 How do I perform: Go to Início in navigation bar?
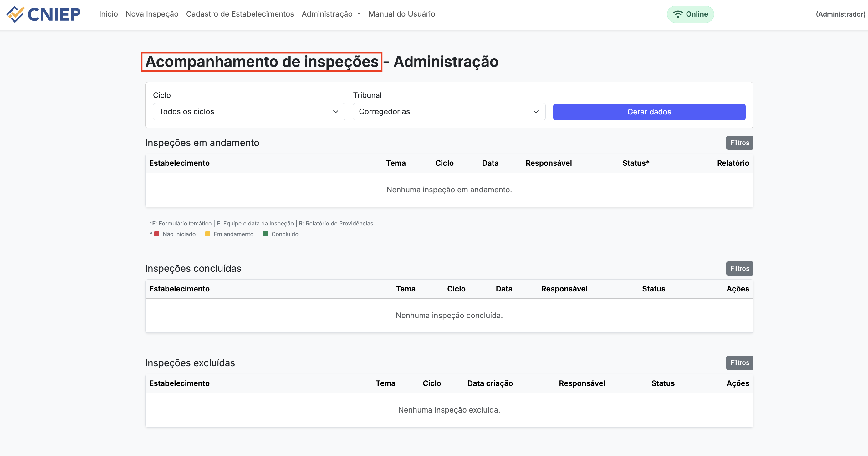pos(108,14)
